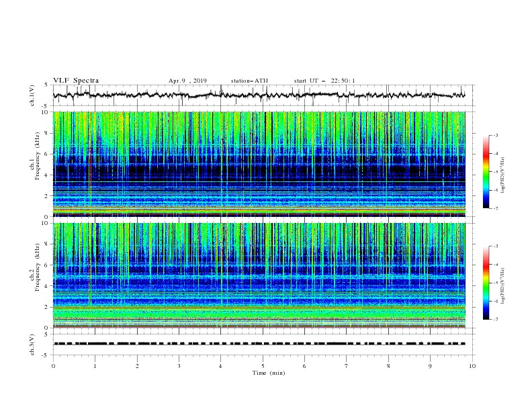
Task: Click the ch.1 spectrogram panel
Action: pyautogui.click(x=259, y=164)
